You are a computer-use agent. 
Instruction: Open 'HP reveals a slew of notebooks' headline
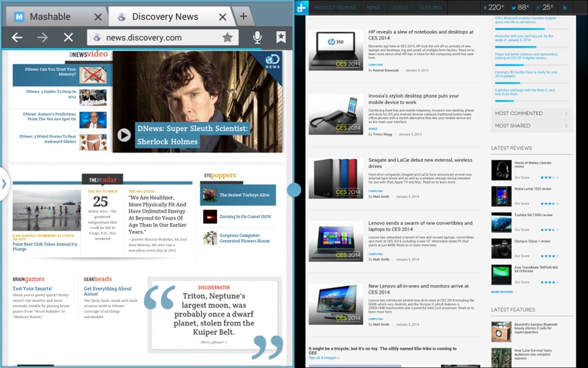pyautogui.click(x=421, y=35)
